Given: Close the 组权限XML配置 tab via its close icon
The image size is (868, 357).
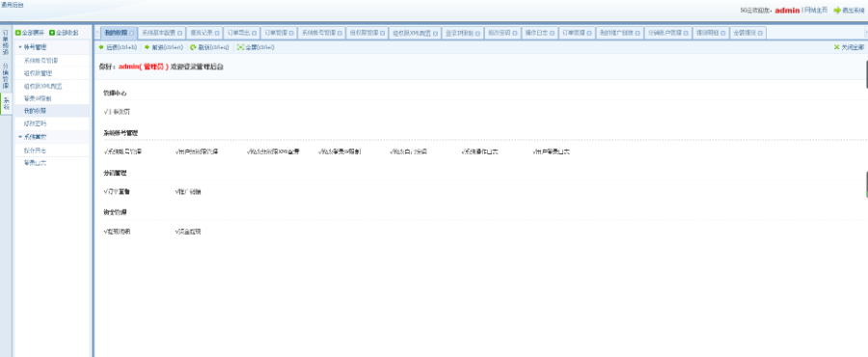Looking at the screenshot, I should click(436, 33).
